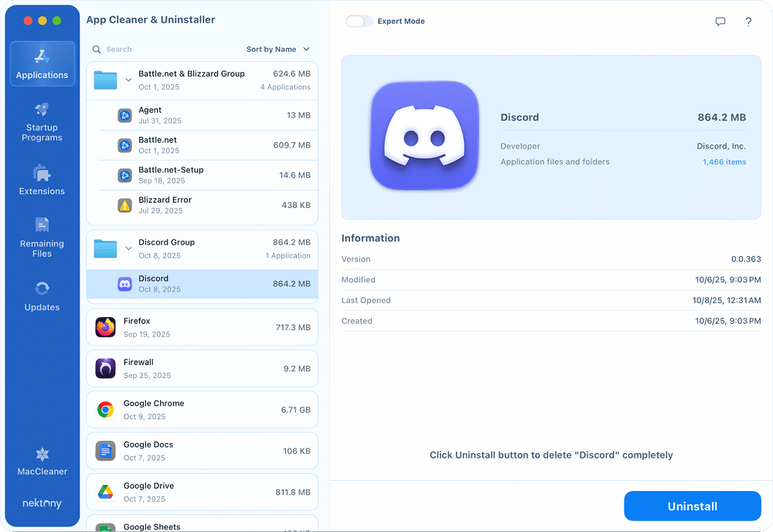Click the Uninstall button
Viewport: 773px width, 532px height.
692,506
